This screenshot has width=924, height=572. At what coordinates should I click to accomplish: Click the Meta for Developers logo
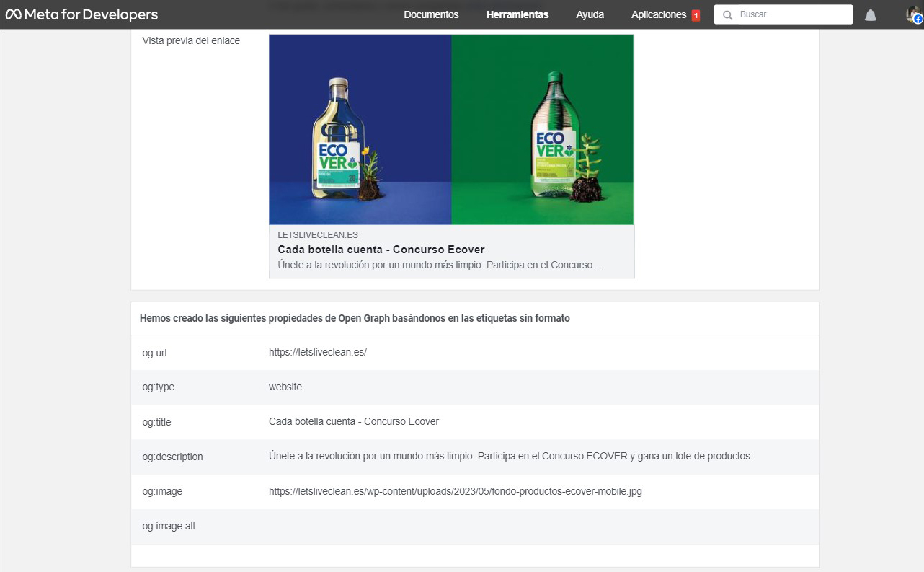tap(81, 14)
